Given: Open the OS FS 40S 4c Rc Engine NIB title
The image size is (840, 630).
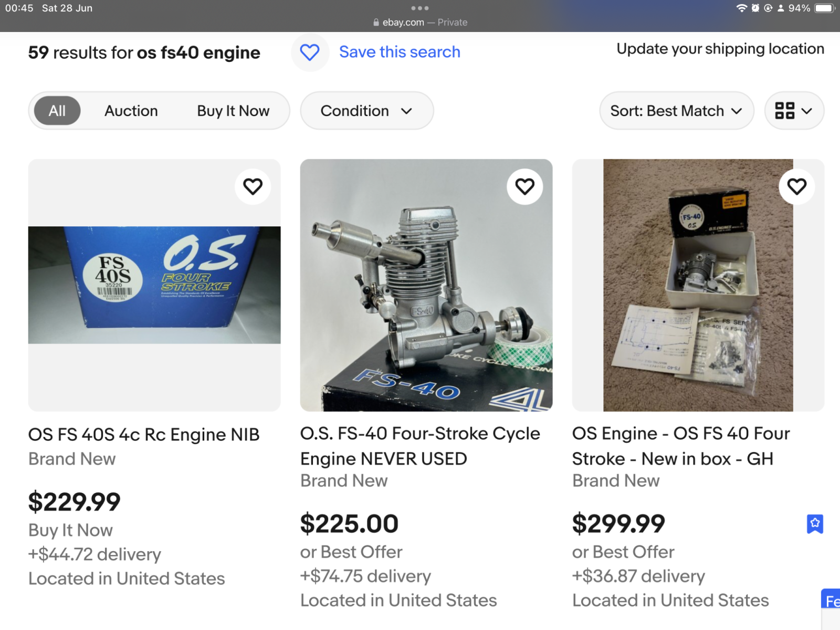Looking at the screenshot, I should (144, 435).
